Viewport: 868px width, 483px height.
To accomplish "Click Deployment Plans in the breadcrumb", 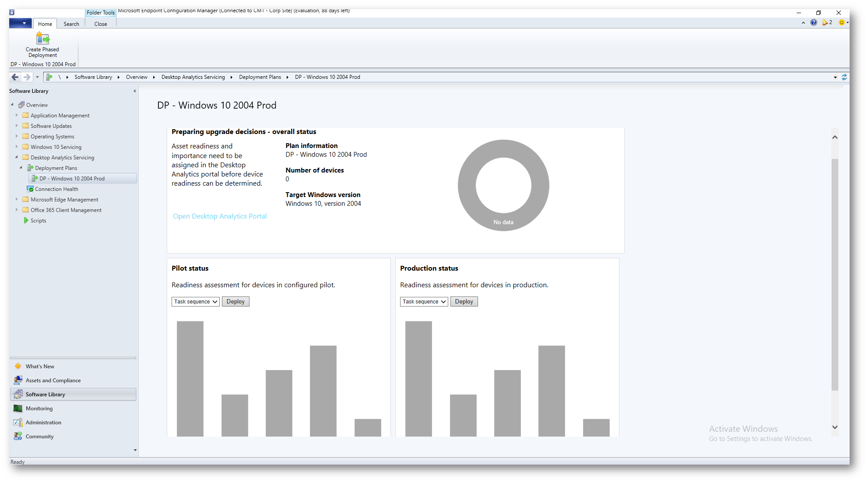I will click(x=260, y=77).
